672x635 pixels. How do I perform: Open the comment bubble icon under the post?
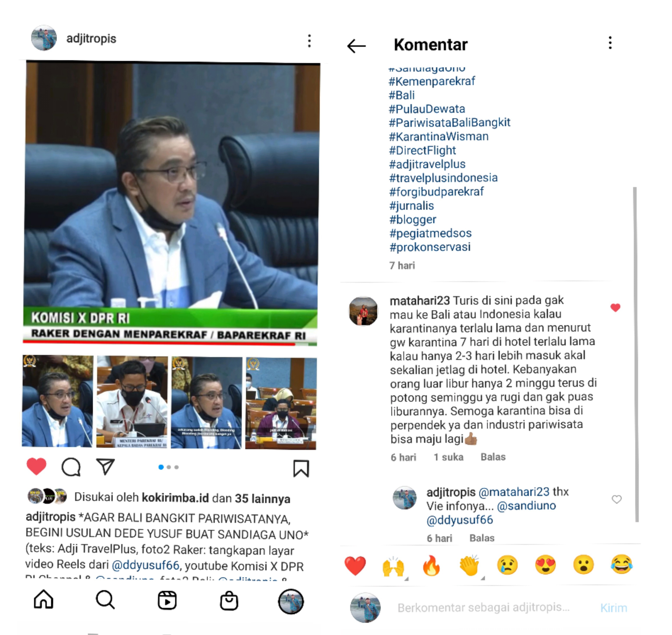(x=71, y=467)
